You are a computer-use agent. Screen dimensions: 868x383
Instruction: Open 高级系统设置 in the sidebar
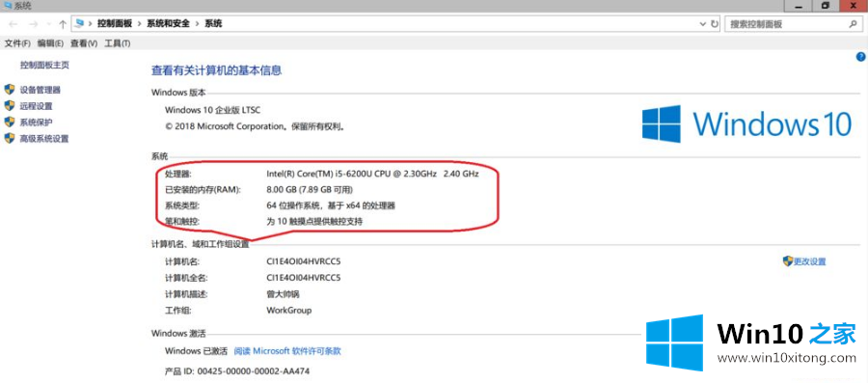pos(44,139)
